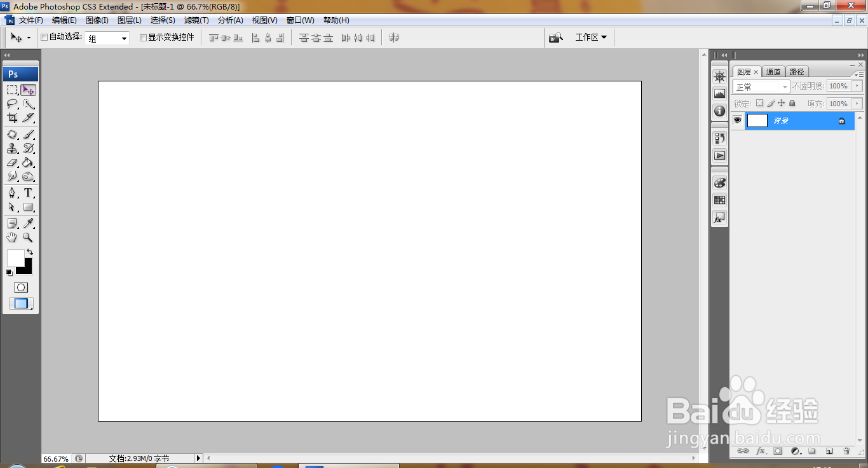Open the Histogram panel icon
This screenshot has height=468, width=868.
[719, 94]
